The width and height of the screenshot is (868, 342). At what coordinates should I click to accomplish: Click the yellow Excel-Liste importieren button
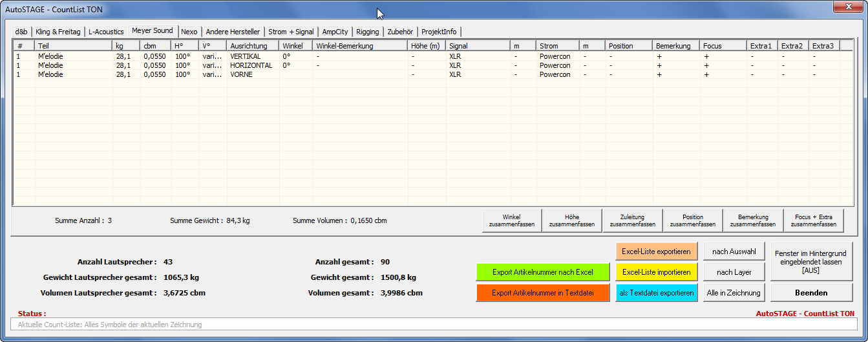coord(656,272)
